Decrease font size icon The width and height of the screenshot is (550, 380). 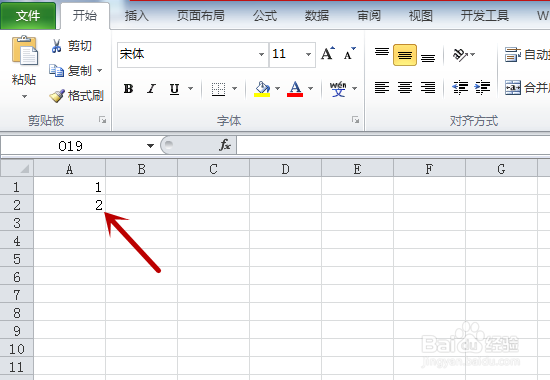tap(350, 54)
